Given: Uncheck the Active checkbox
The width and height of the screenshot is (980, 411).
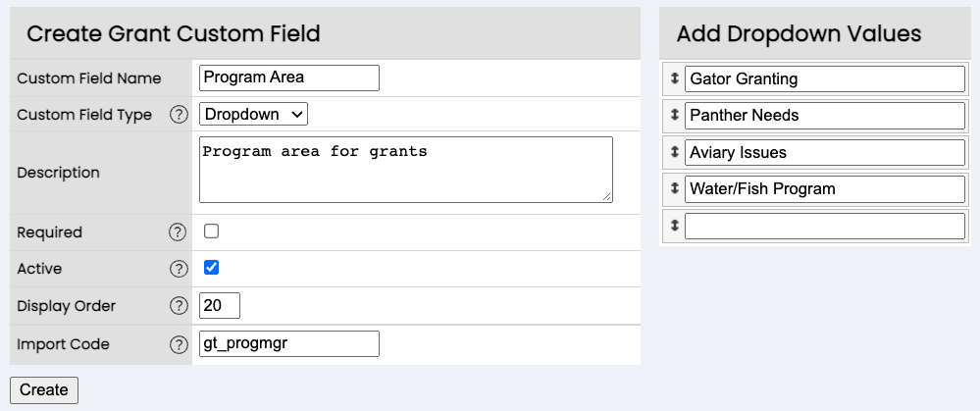Looking at the screenshot, I should pos(212,268).
